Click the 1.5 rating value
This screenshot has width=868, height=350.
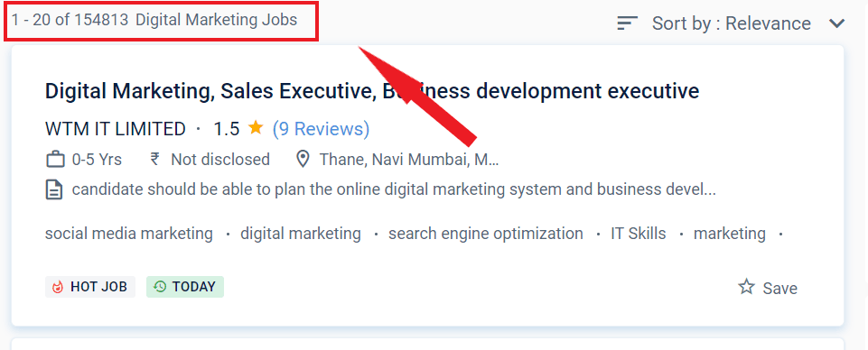(227, 129)
